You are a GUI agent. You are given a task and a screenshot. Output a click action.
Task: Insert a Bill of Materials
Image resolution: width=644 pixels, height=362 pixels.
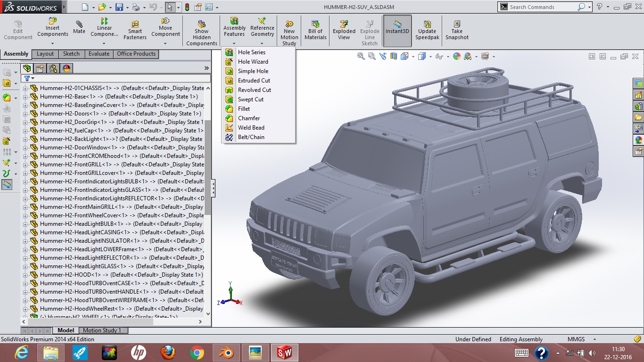315,30
